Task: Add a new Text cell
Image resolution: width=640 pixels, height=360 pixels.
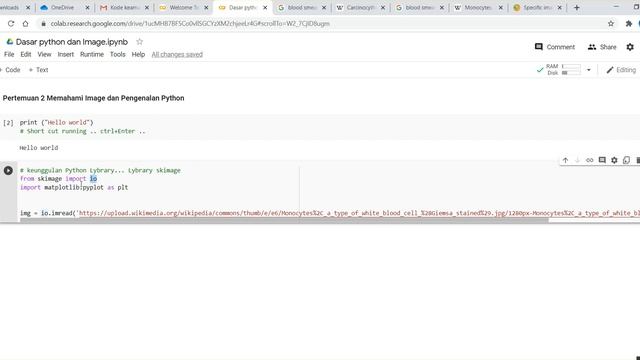Action: pyautogui.click(x=38, y=70)
